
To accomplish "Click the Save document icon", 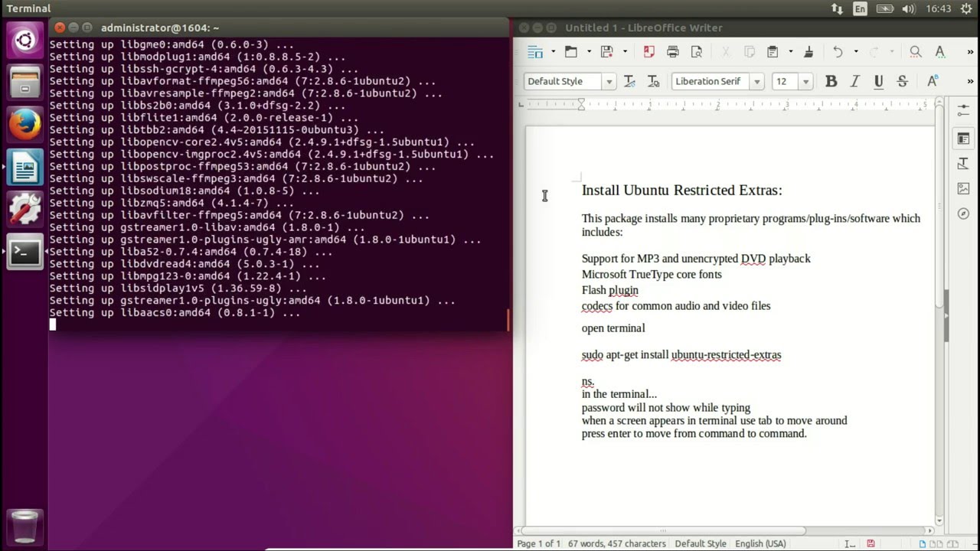I will pyautogui.click(x=607, y=52).
